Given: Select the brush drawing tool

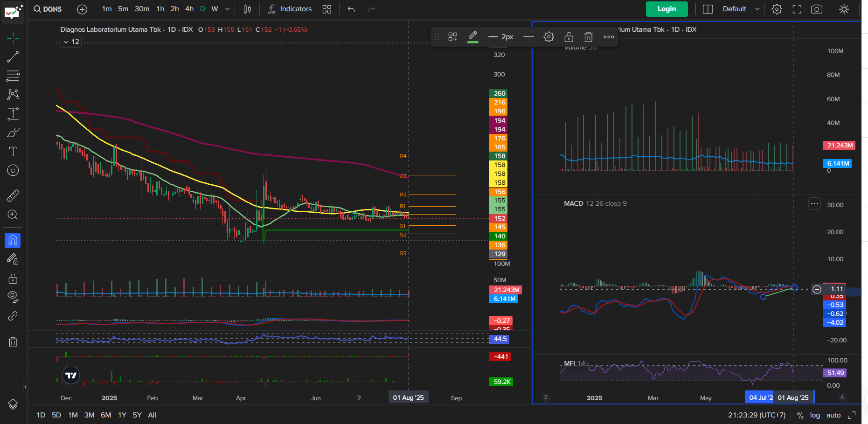Looking at the screenshot, I should (13, 133).
